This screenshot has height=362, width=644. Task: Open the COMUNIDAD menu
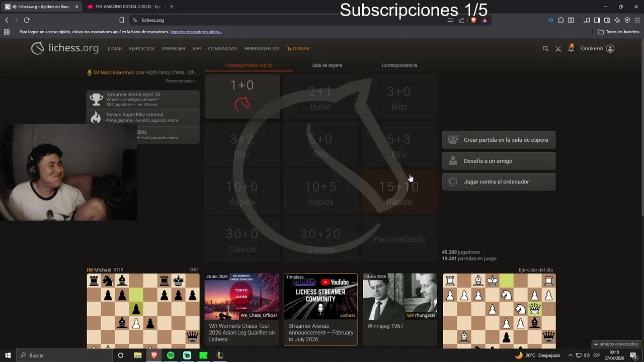(222, 49)
